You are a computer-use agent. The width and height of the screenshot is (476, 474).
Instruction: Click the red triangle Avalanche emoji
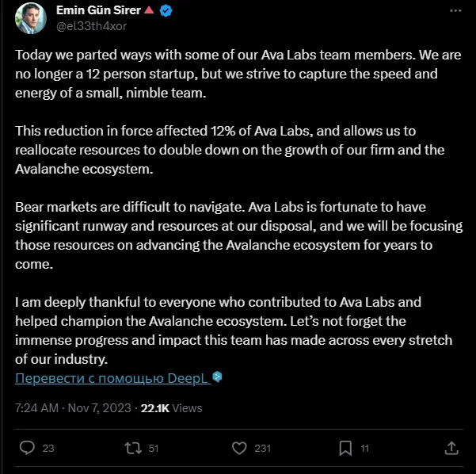click(149, 10)
